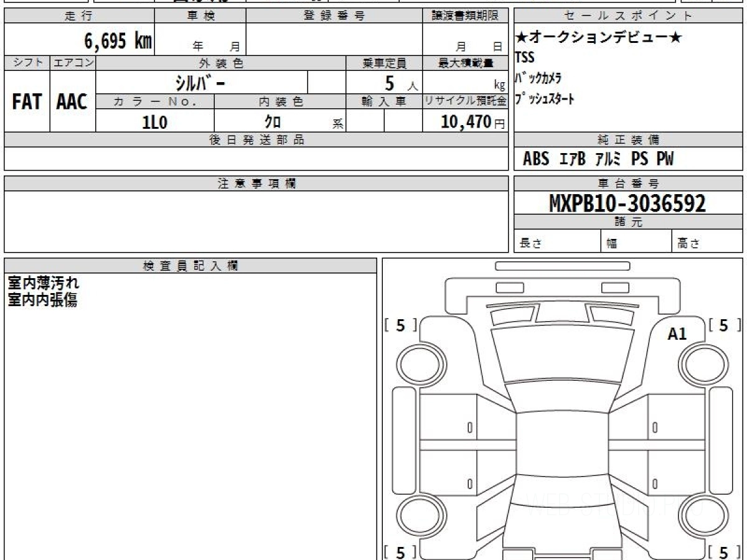Viewport: 747px width, 560px height.
Task: Select the エアコン label cell
Action: click(73, 63)
